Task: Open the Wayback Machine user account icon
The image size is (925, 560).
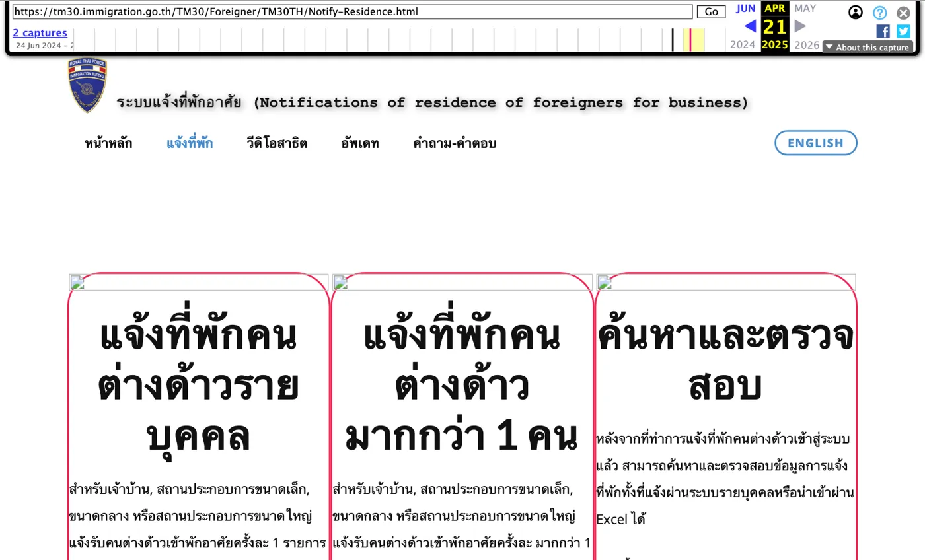Action: 856,12
